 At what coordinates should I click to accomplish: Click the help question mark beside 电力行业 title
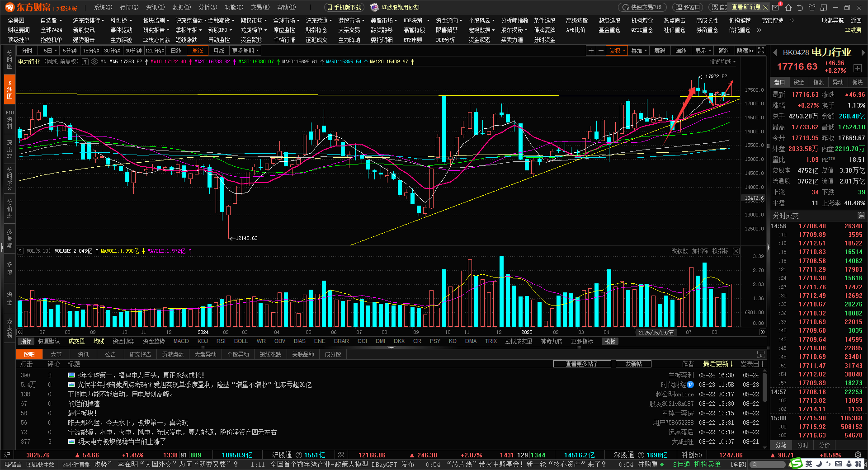[x=85, y=61]
